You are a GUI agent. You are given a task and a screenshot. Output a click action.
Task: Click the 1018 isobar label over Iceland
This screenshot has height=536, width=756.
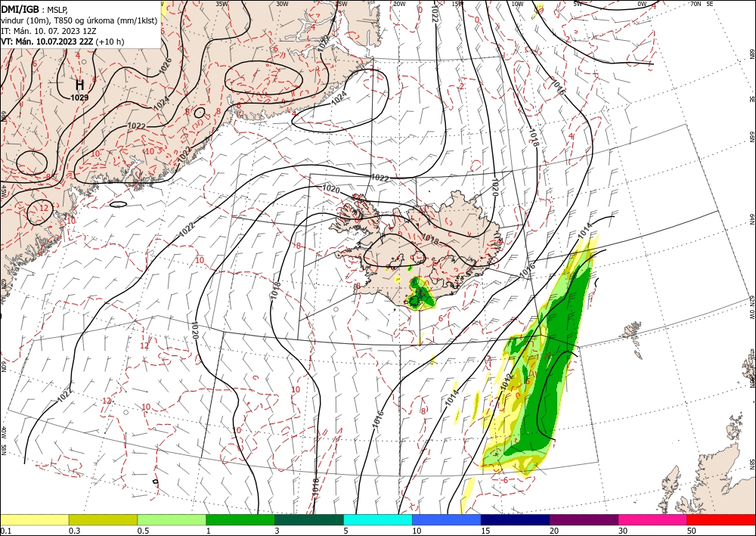(x=431, y=237)
